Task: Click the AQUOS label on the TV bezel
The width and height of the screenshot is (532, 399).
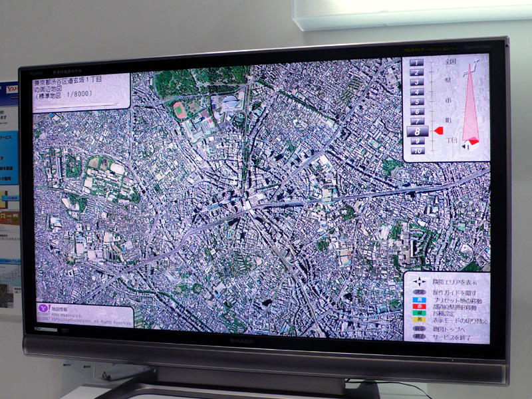Action: point(37,73)
